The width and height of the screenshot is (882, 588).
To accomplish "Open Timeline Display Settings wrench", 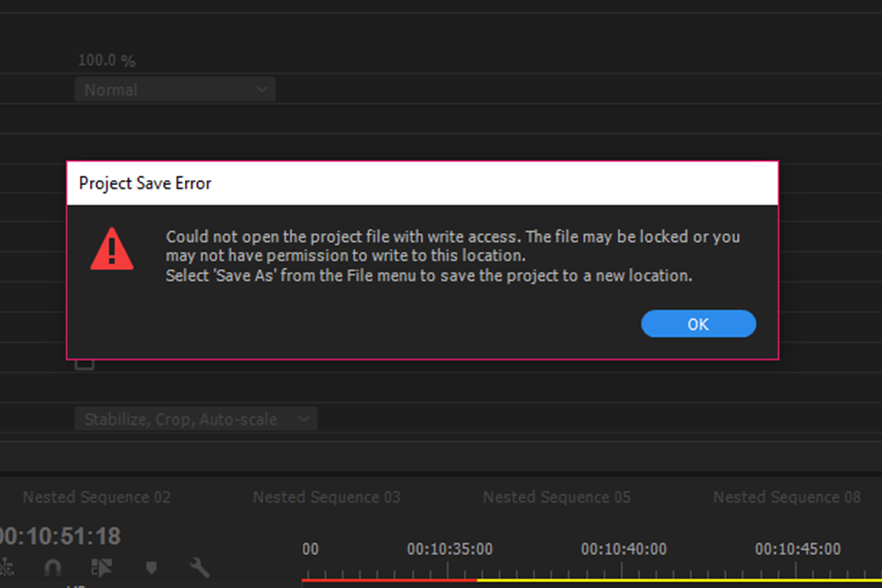I will tap(199, 567).
